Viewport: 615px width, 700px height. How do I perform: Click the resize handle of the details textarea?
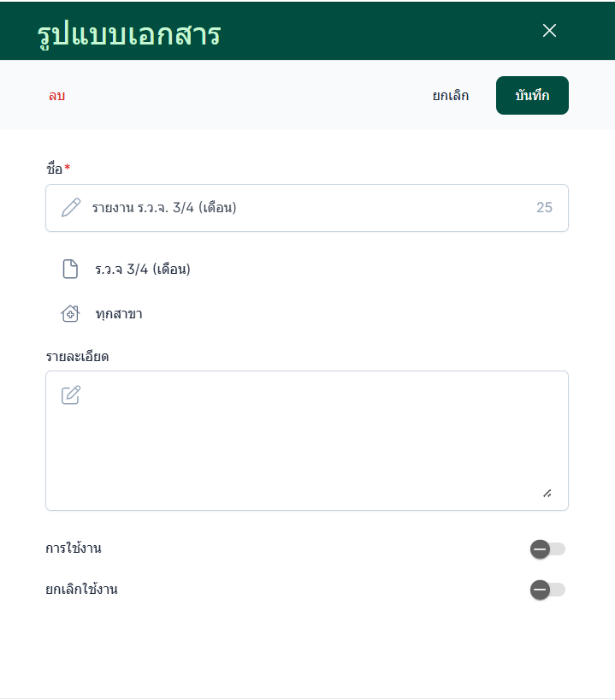547,493
